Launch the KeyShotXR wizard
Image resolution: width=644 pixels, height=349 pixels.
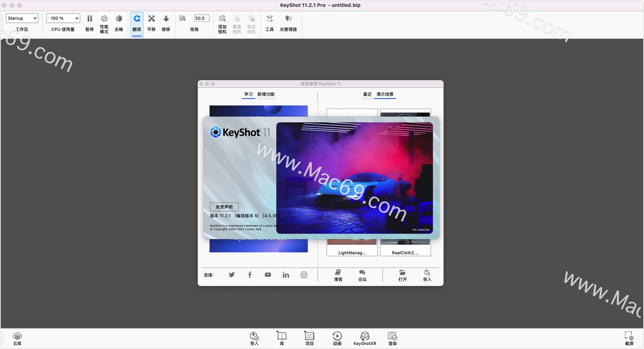tap(365, 339)
